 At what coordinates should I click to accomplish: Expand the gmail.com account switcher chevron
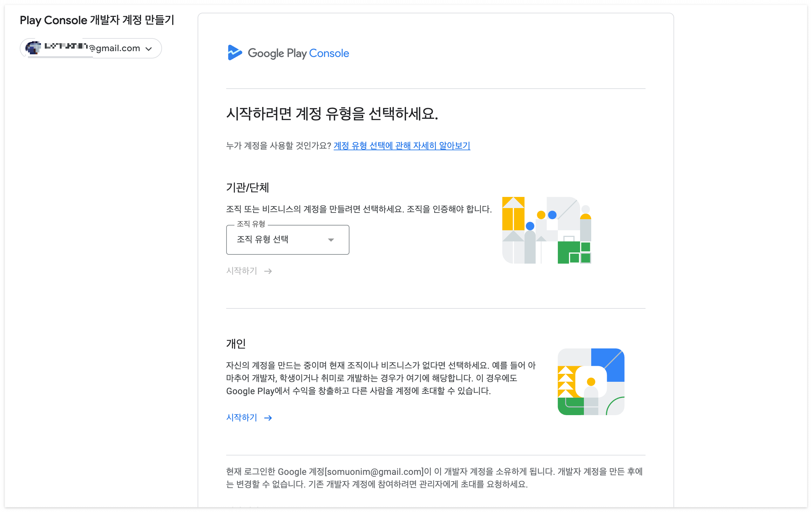pos(149,49)
